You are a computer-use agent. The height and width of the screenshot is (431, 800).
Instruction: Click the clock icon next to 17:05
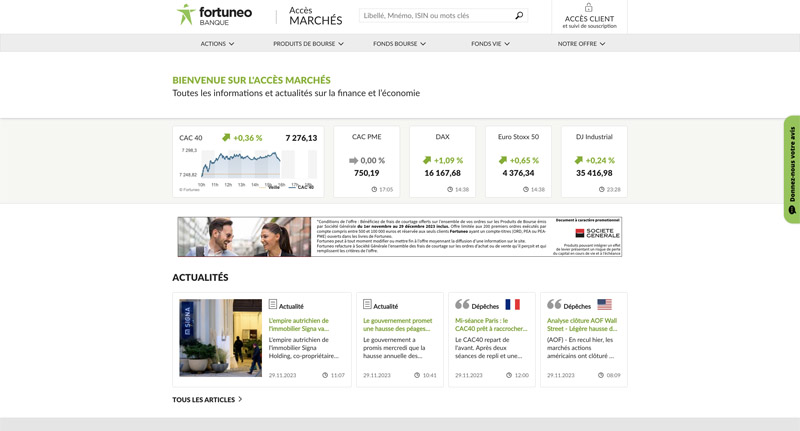pos(374,189)
